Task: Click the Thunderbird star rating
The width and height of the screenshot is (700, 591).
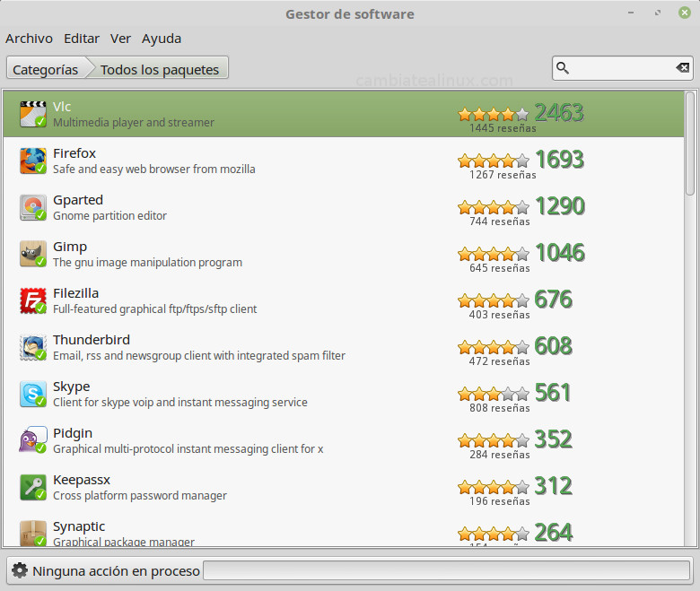Action: [x=494, y=347]
